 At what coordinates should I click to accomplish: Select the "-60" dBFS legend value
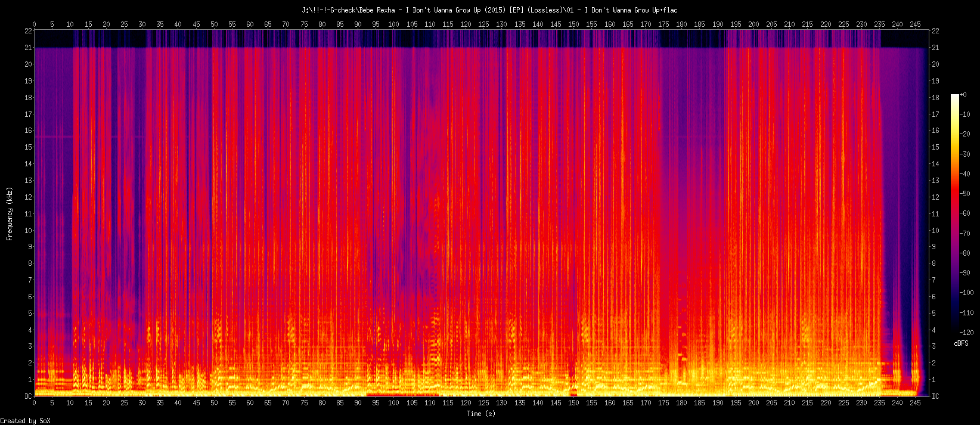click(965, 213)
